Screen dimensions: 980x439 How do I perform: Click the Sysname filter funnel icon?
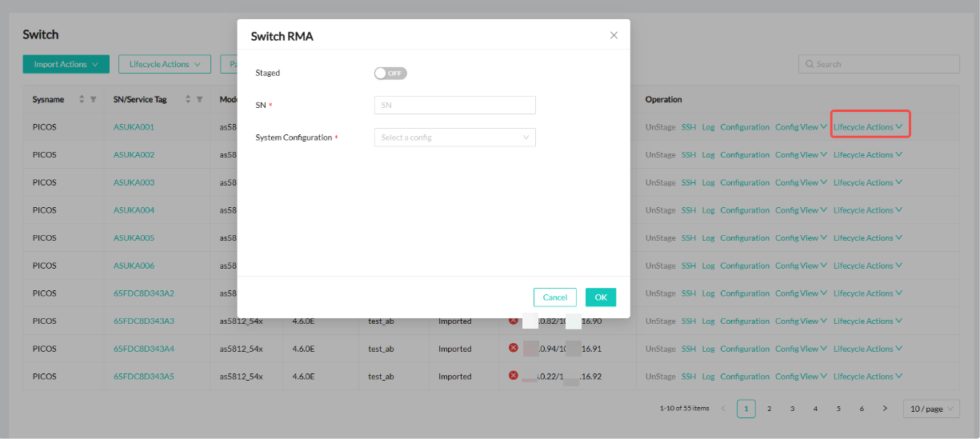click(x=93, y=100)
